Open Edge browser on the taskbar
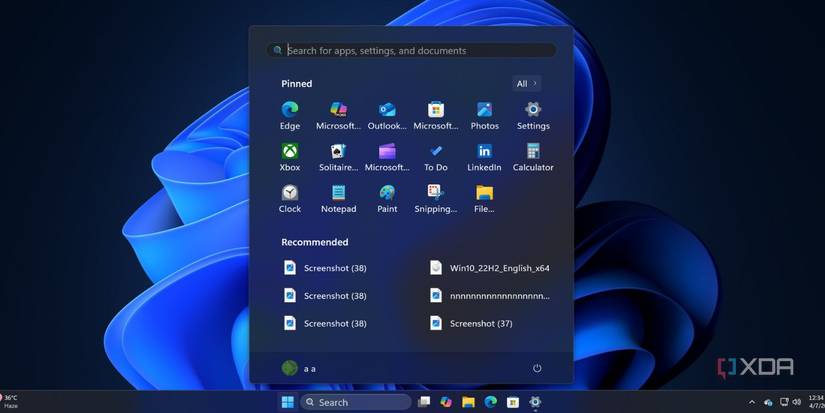The height and width of the screenshot is (413, 825). [x=490, y=402]
